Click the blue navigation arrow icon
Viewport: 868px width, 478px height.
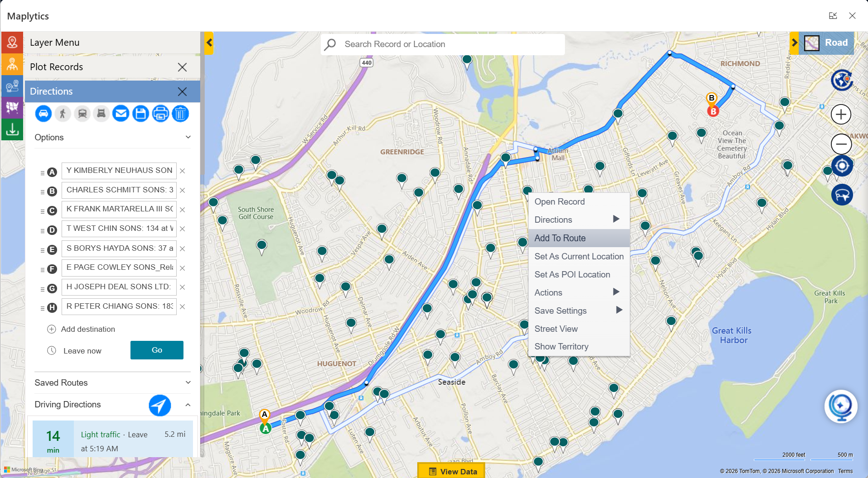coord(160,405)
